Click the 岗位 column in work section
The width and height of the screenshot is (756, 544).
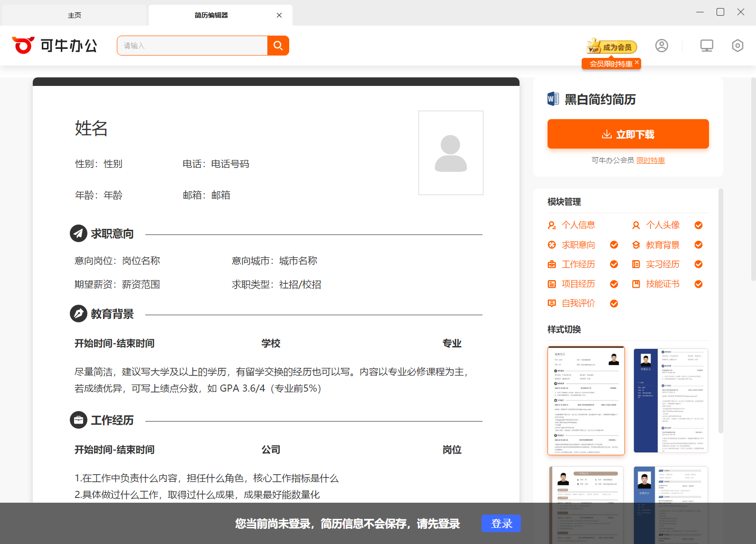tap(452, 450)
